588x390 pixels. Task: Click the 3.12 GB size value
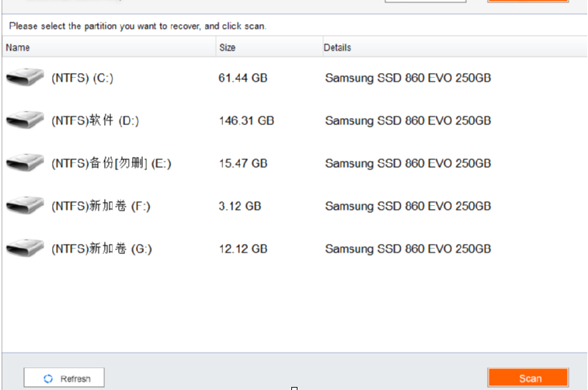(x=239, y=206)
